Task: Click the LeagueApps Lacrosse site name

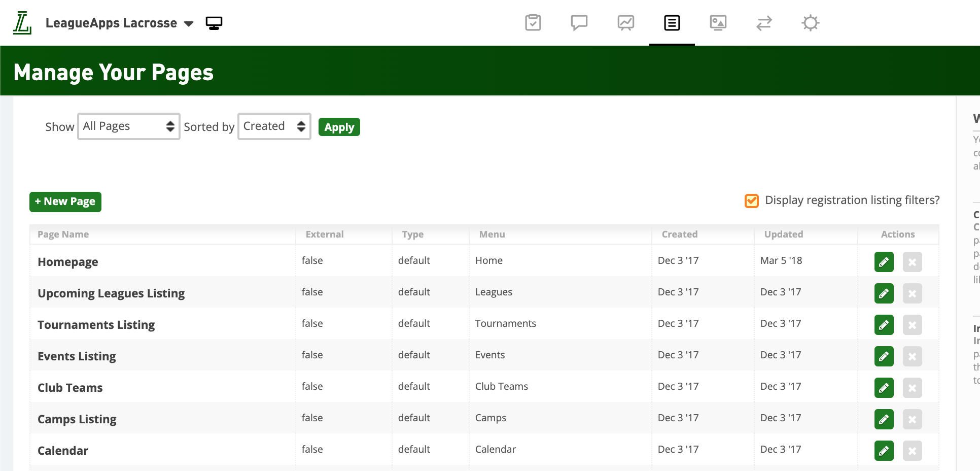Action: tap(111, 23)
